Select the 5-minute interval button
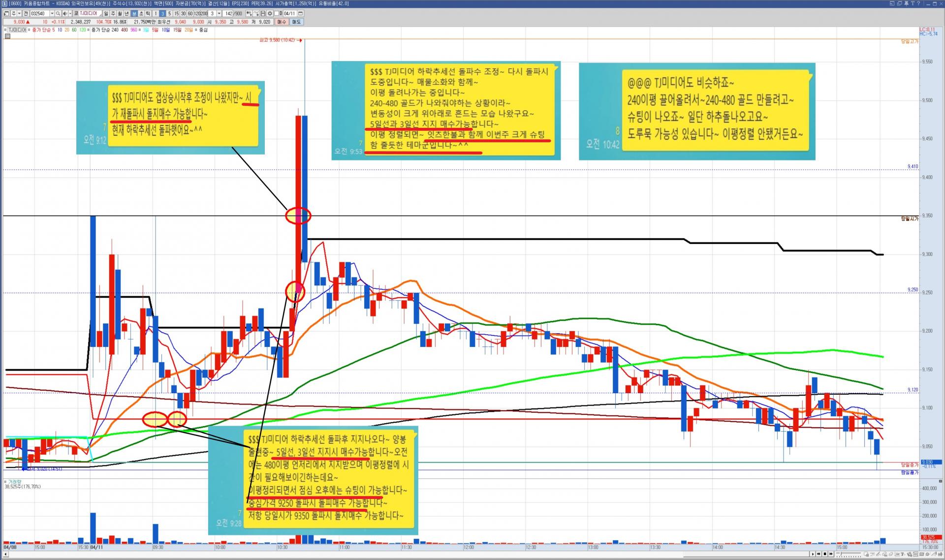Viewport: 945px width, 560px height. tap(169, 13)
